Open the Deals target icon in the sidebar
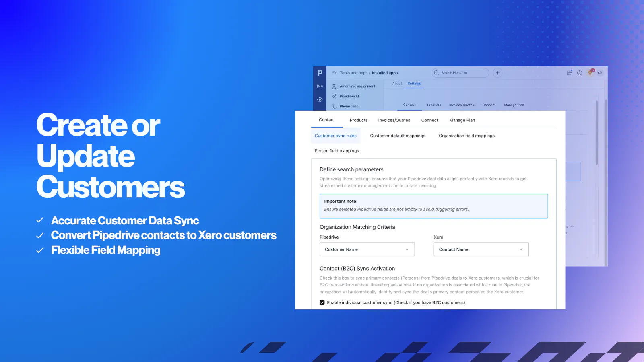644x362 pixels. click(x=320, y=100)
